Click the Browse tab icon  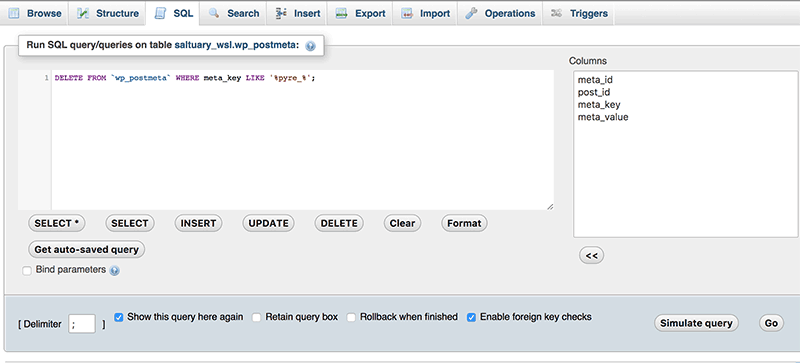(14, 14)
